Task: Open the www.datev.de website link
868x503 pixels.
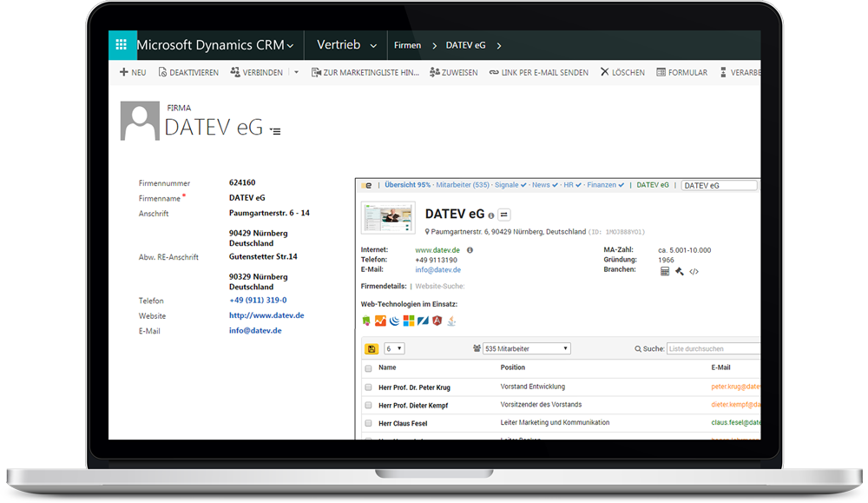Action: tap(437, 249)
